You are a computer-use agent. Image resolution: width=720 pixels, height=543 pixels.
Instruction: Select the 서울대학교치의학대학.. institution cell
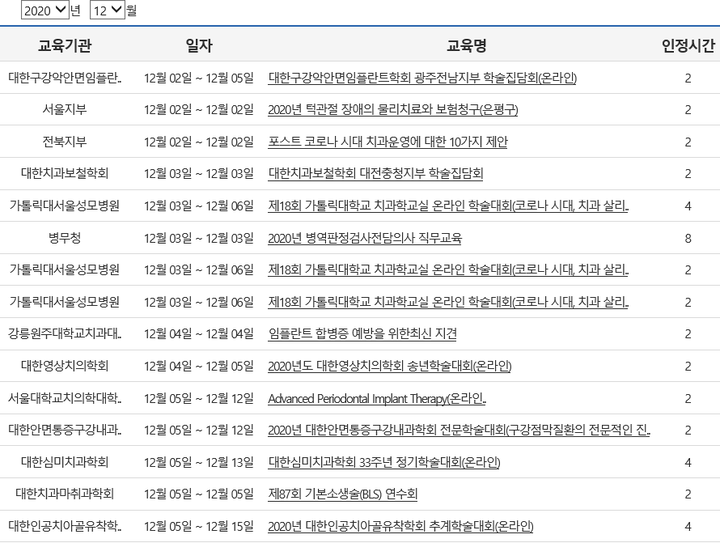(x=65, y=398)
